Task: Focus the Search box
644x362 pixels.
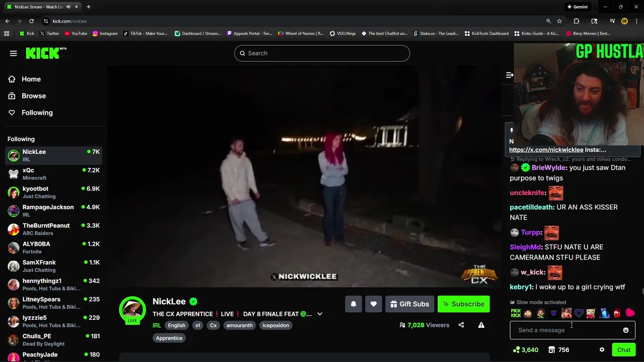Action: coord(322,53)
